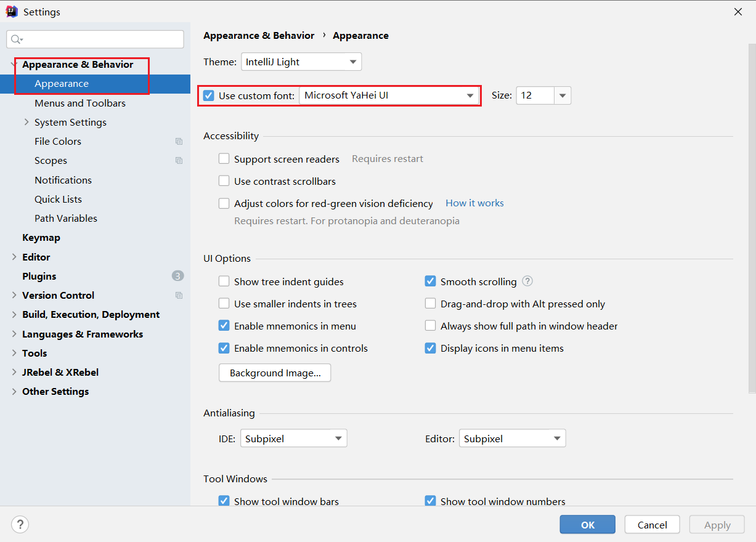756x542 pixels.
Task: Click the File Colors project-level icon
Action: click(x=179, y=142)
